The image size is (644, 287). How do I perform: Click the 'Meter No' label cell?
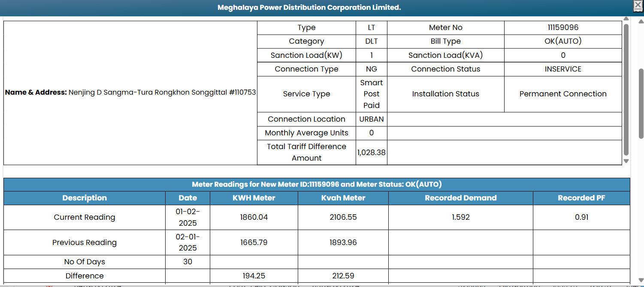(x=446, y=28)
